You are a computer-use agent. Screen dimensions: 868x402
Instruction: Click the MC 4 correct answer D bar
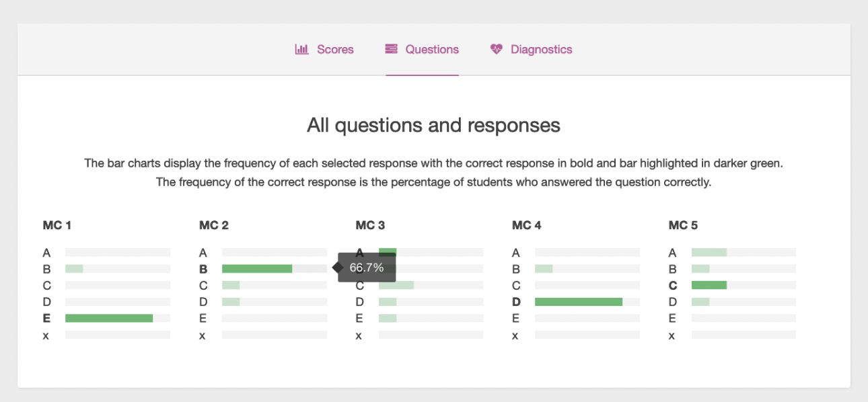[579, 302]
